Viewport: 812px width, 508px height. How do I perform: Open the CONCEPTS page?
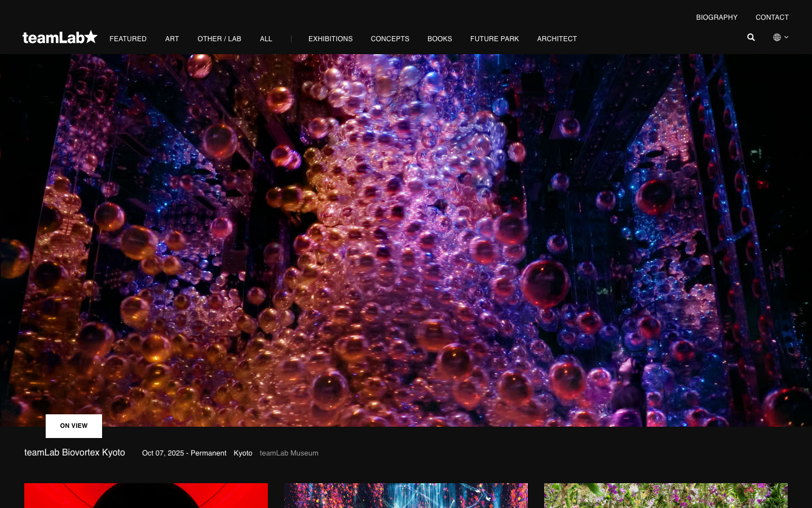click(x=390, y=39)
